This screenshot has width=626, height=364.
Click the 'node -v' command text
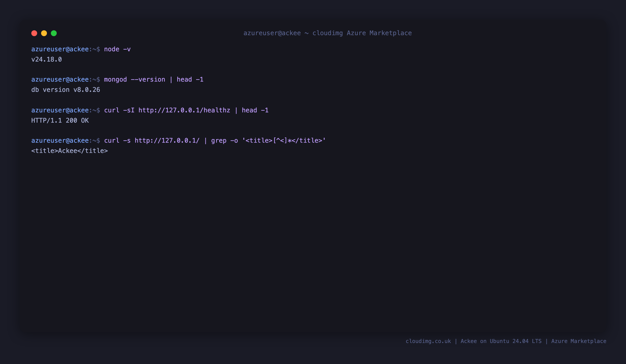117,49
